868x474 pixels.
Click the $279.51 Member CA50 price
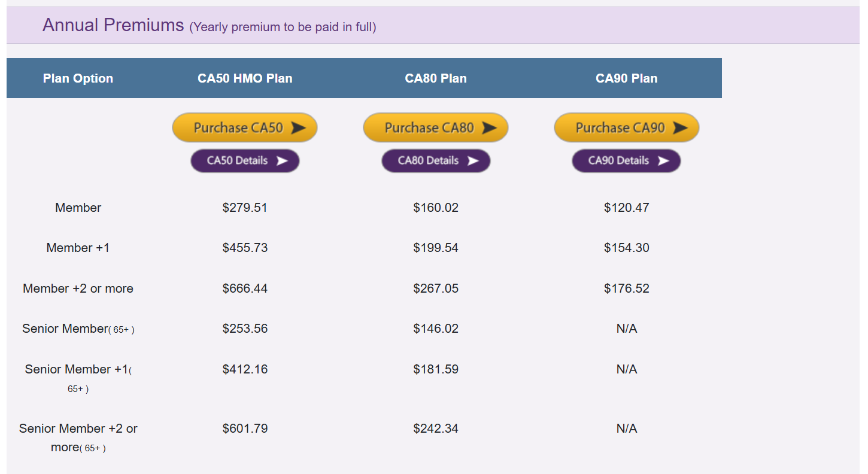pos(245,208)
